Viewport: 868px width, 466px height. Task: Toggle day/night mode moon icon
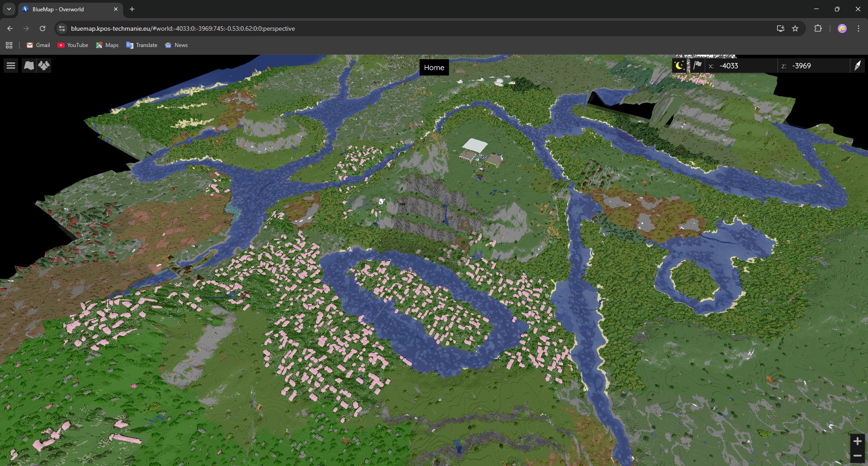click(x=679, y=66)
